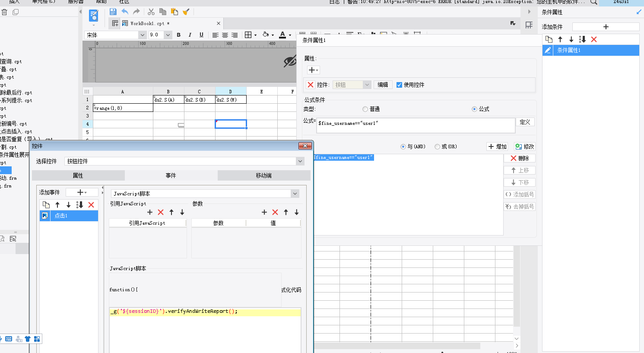Click the Save icon in the toolbar
Viewport: 644px width, 353px height.
[113, 12]
